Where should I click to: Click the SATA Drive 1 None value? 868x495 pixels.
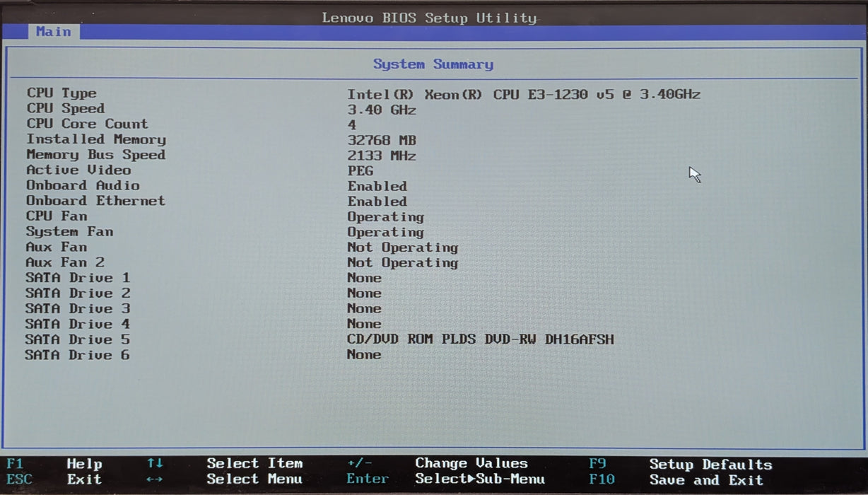[364, 278]
